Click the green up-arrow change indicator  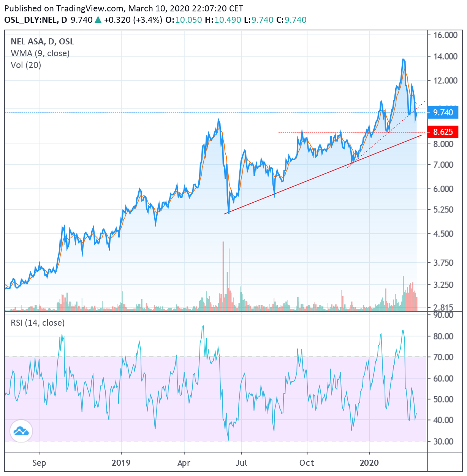98,20
